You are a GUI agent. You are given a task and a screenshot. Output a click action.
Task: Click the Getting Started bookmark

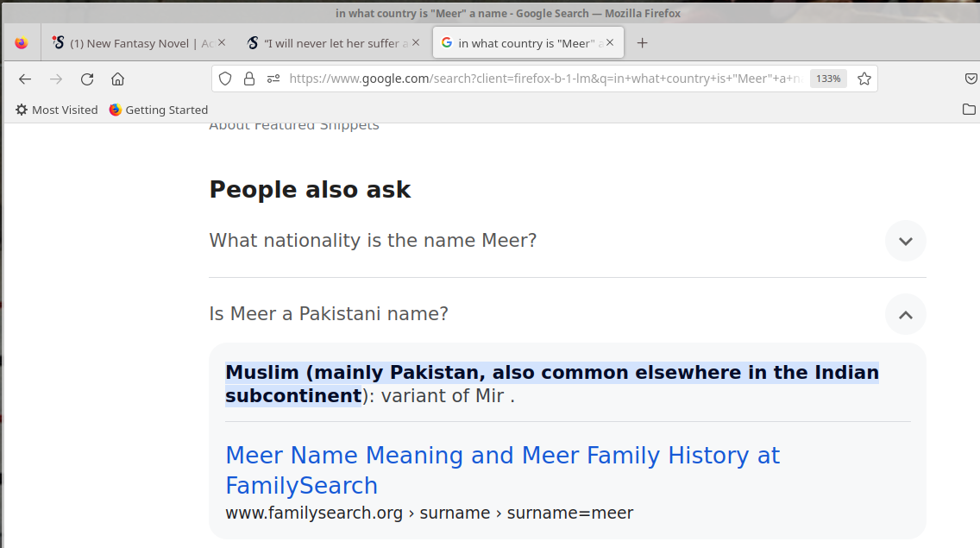(x=159, y=110)
